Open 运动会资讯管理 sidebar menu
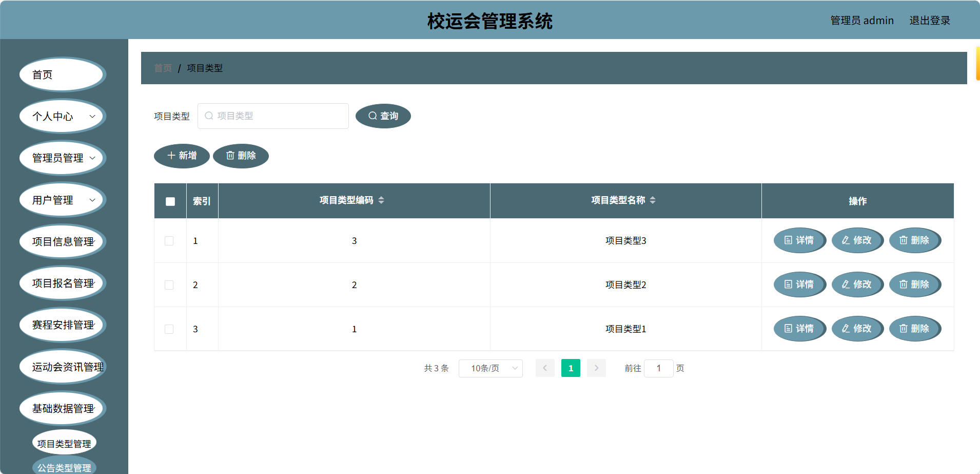Image resolution: width=980 pixels, height=474 pixels. click(x=62, y=367)
